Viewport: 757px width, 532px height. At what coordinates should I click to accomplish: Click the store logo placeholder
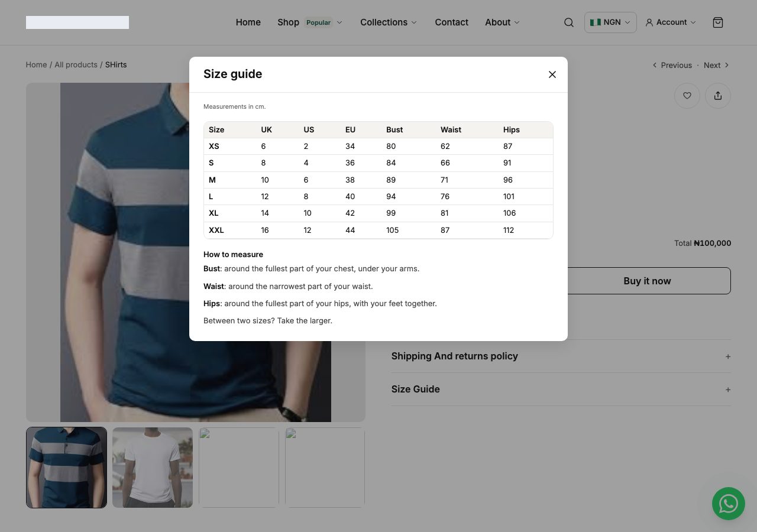pos(77,22)
